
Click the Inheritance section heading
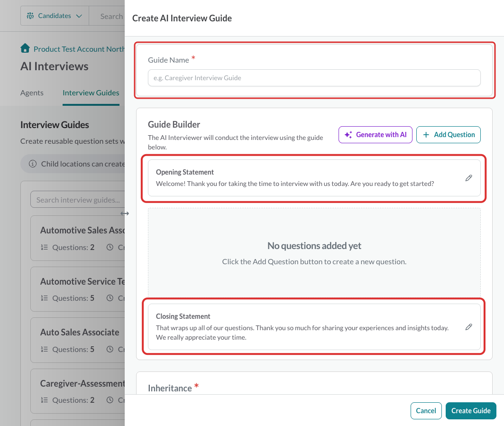tap(170, 388)
